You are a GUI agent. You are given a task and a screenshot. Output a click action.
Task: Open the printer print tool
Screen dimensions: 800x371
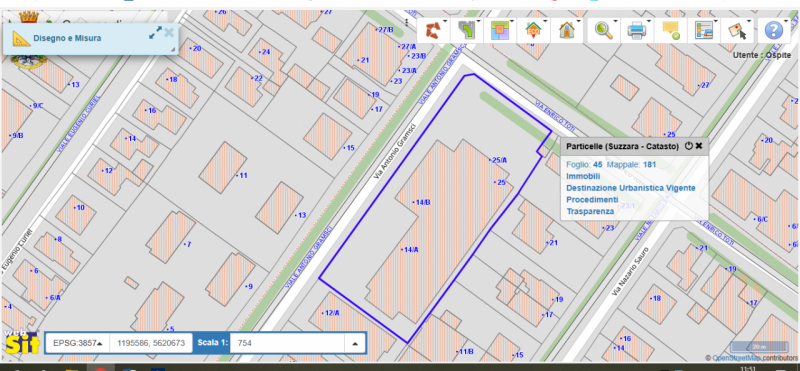637,31
